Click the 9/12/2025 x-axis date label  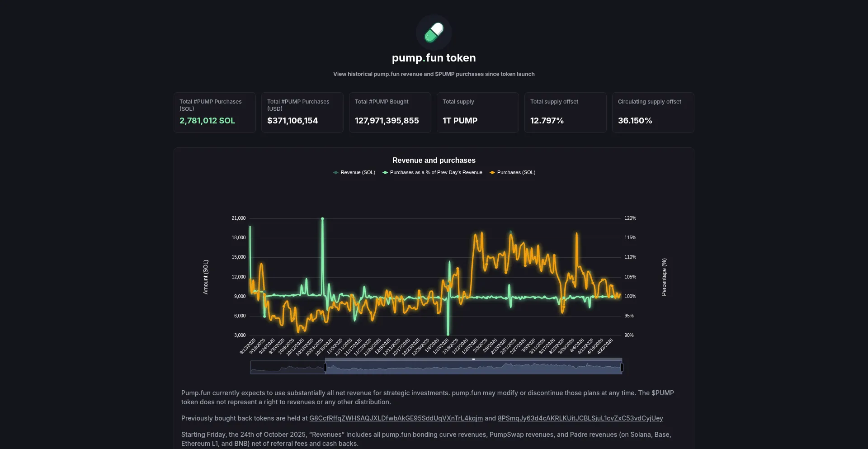[248, 346]
